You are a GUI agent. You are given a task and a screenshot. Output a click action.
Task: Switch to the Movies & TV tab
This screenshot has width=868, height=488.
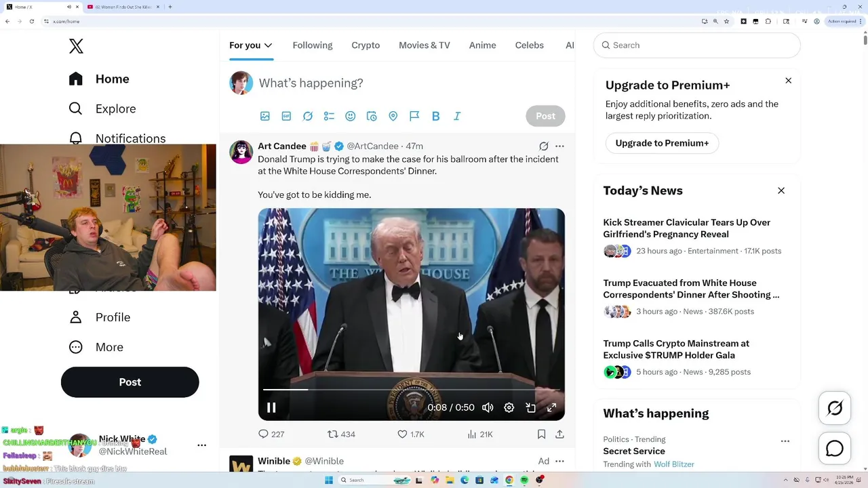(425, 45)
